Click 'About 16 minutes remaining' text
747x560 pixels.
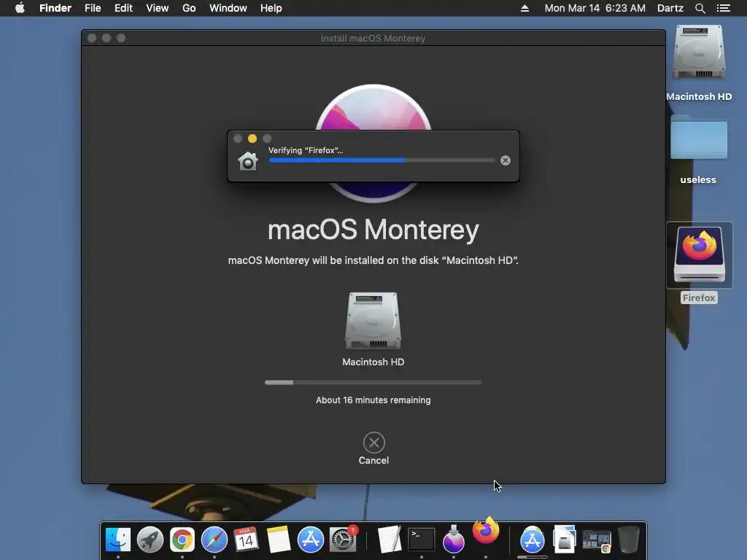point(373,400)
